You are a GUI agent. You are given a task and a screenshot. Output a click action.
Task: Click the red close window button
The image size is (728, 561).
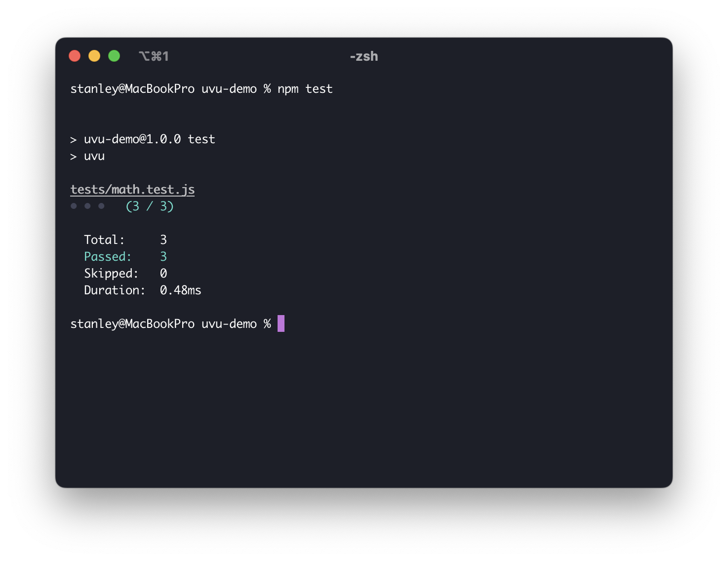pyautogui.click(x=75, y=56)
